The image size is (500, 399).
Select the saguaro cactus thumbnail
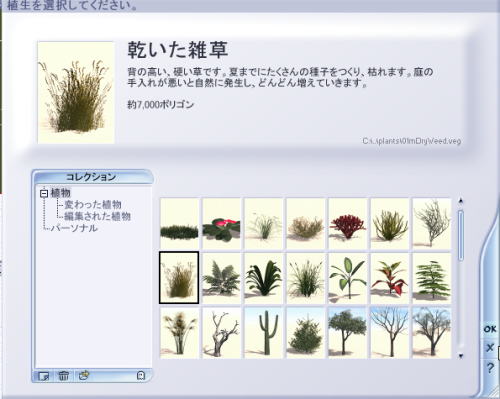tap(264, 333)
